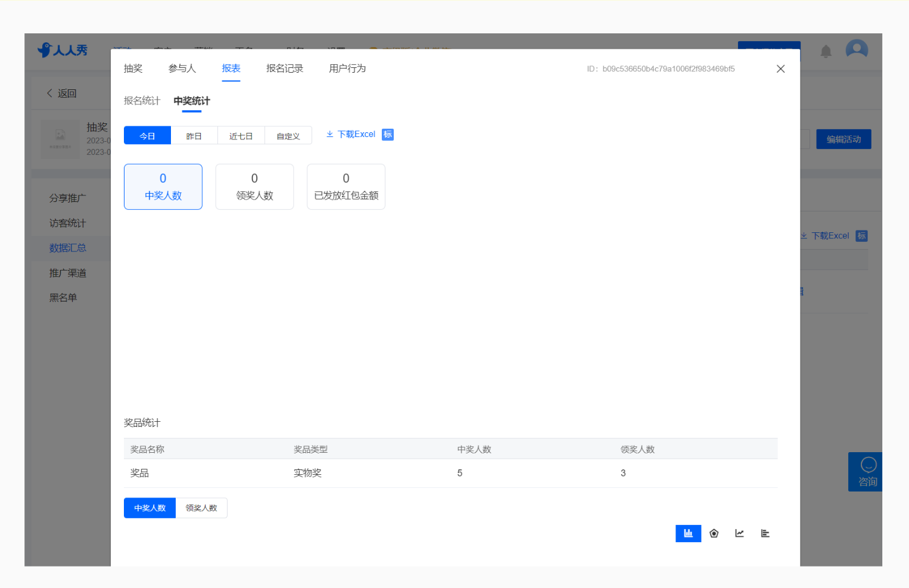The image size is (909, 588).
Task: Open the user avatar in the header
Action: click(x=857, y=49)
